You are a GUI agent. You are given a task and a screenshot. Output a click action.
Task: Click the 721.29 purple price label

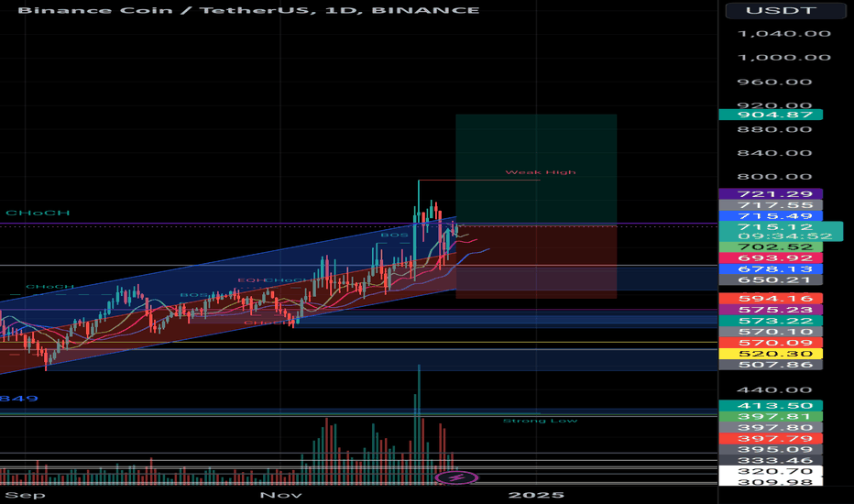pos(771,194)
